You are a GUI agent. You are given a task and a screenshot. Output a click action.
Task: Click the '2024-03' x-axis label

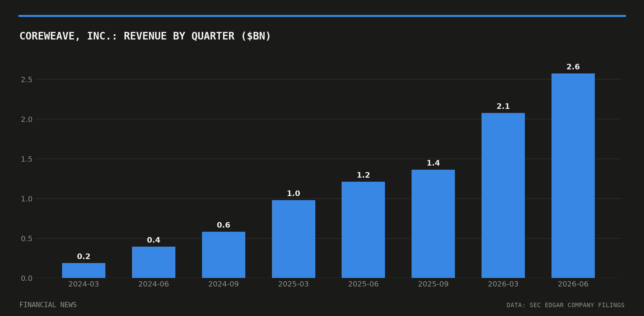(x=84, y=284)
